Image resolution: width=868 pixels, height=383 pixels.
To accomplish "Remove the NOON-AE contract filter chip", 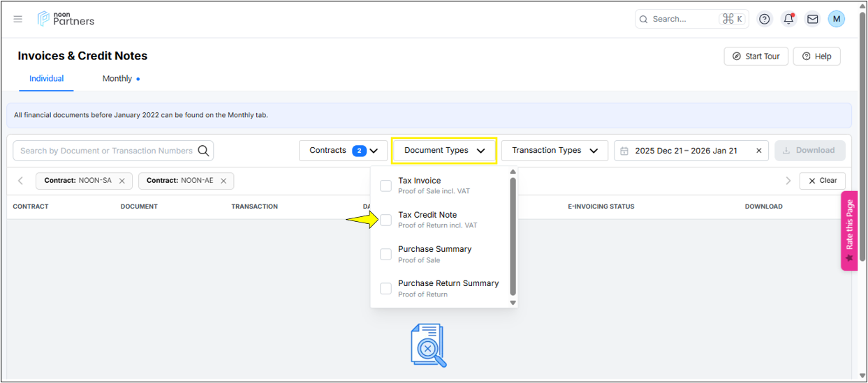I will point(223,181).
